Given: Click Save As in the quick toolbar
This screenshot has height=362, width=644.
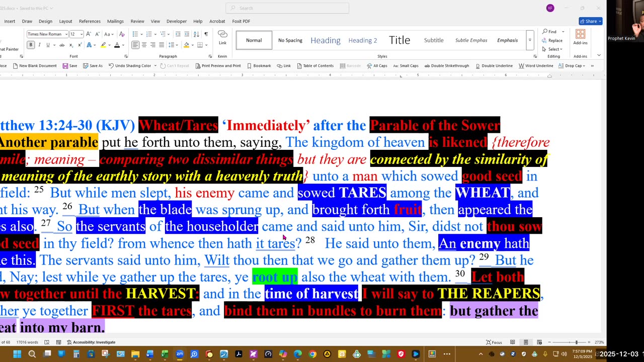Looking at the screenshot, I should [93, 66].
